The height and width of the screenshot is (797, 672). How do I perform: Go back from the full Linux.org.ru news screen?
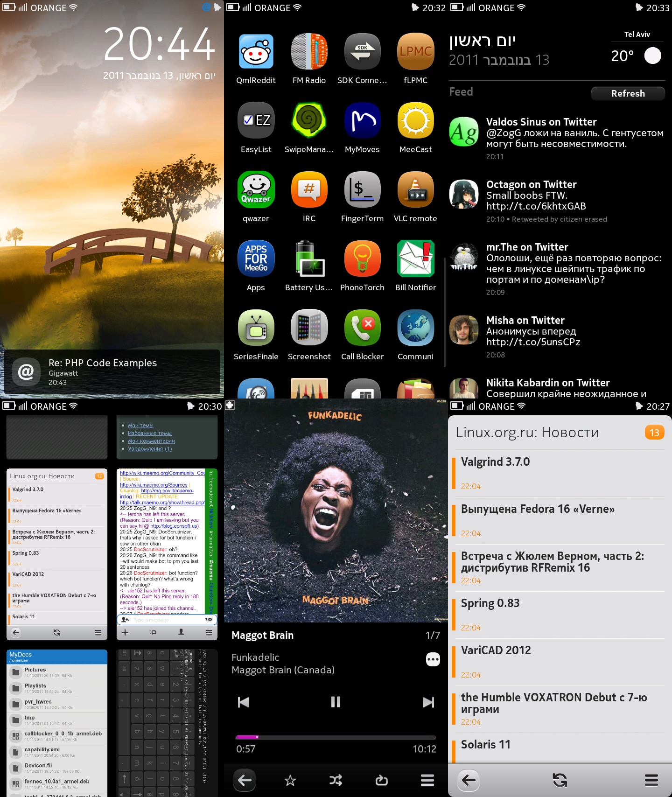[x=469, y=780]
